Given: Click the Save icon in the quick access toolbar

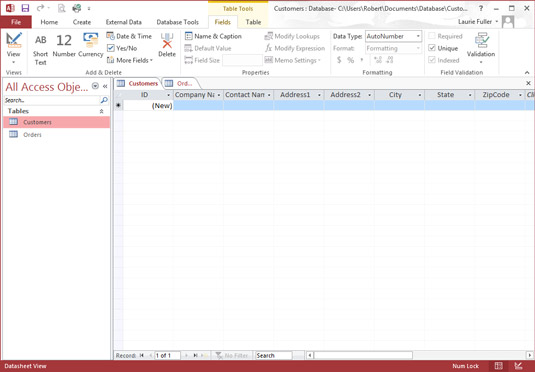Looking at the screenshot, I should click(25, 8).
